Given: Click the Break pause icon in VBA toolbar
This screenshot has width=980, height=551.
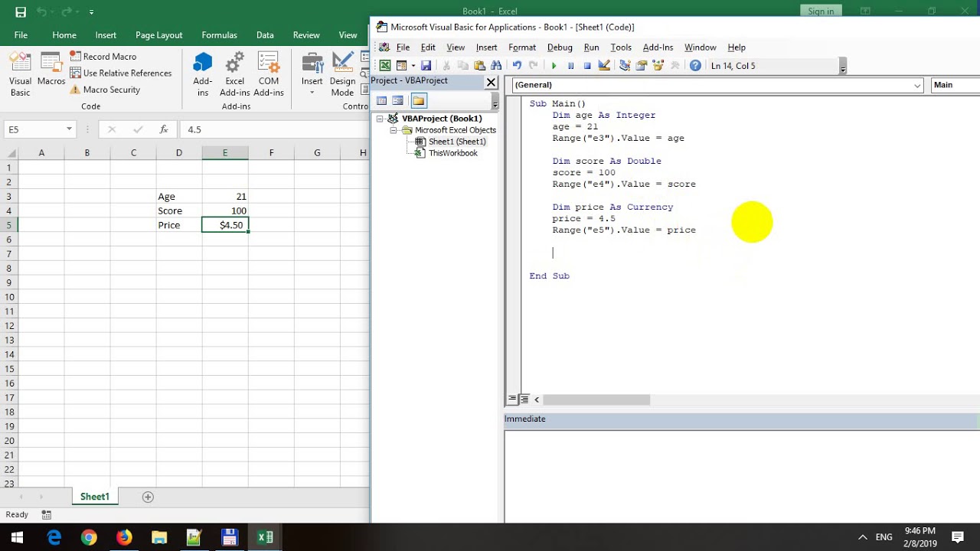Looking at the screenshot, I should click(x=570, y=66).
